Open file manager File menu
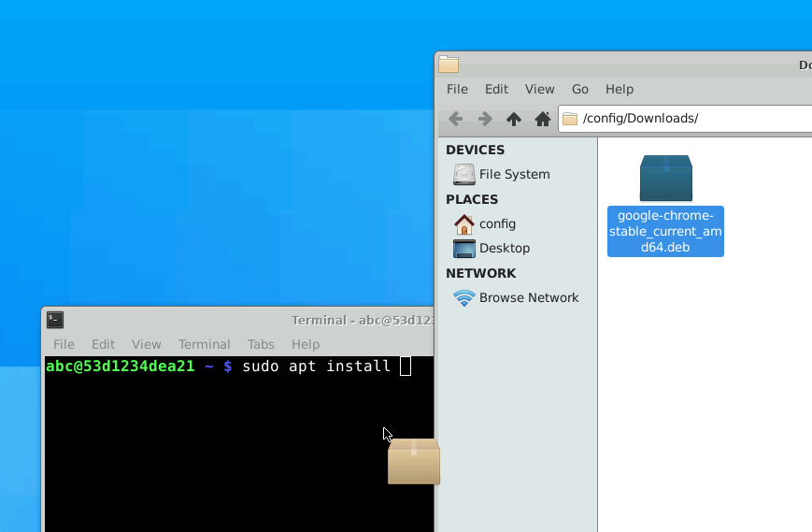This screenshot has width=812, height=532. click(x=457, y=89)
